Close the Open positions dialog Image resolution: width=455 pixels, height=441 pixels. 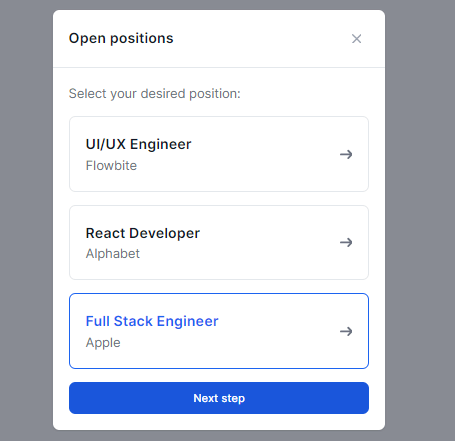(x=356, y=39)
